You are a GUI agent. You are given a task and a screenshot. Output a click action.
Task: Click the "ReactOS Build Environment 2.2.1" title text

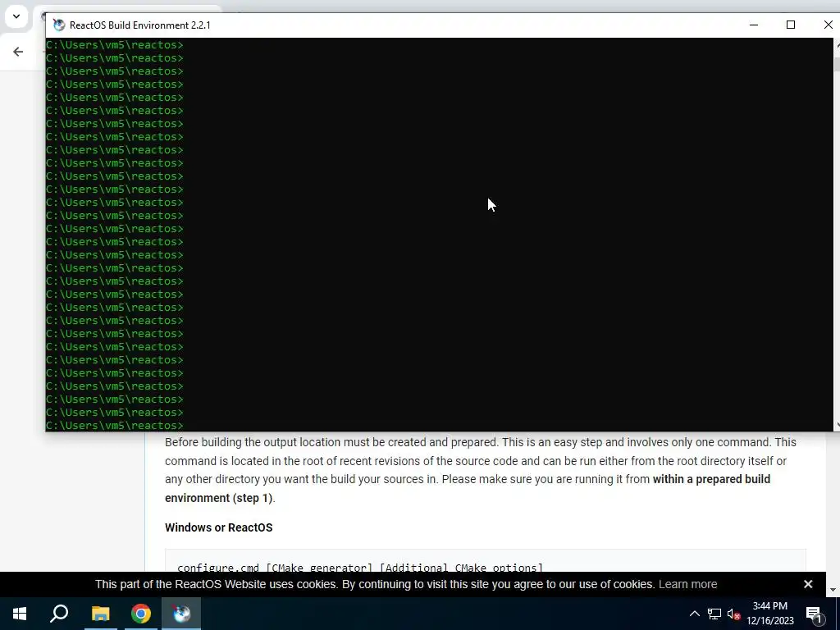[139, 25]
